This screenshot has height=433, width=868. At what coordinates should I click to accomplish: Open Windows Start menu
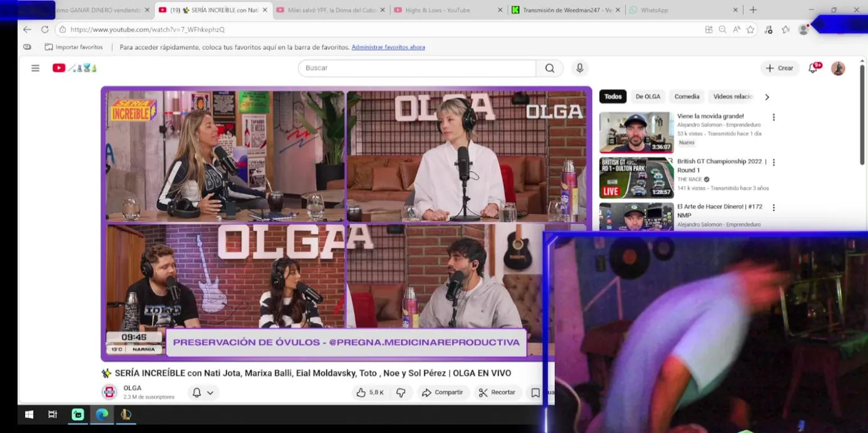(x=28, y=414)
